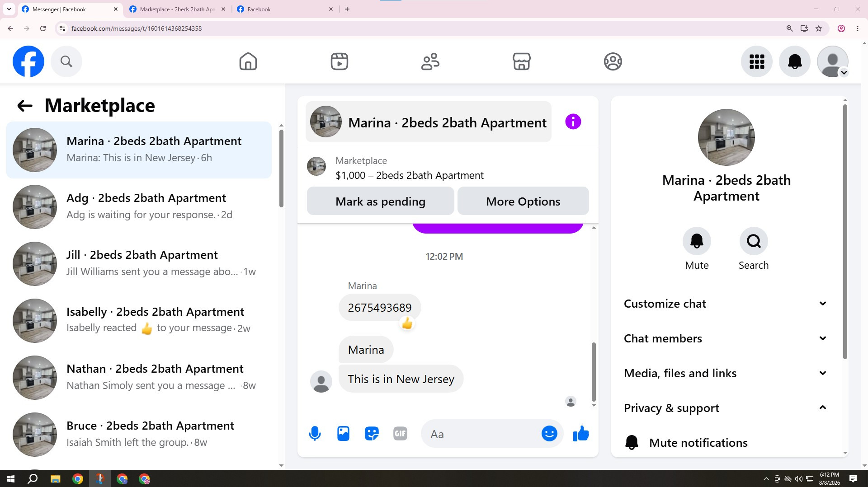Click the Aa message input field
The width and height of the screenshot is (868, 487).
point(481,434)
